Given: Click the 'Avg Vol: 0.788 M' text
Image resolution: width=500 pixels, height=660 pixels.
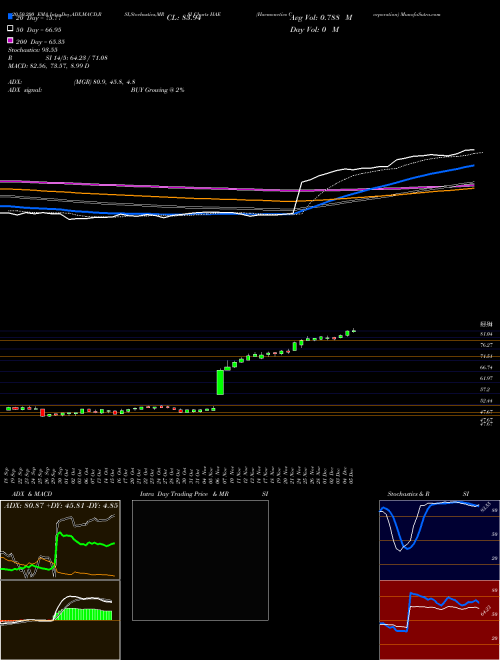Looking at the screenshot, I should (321, 18).
